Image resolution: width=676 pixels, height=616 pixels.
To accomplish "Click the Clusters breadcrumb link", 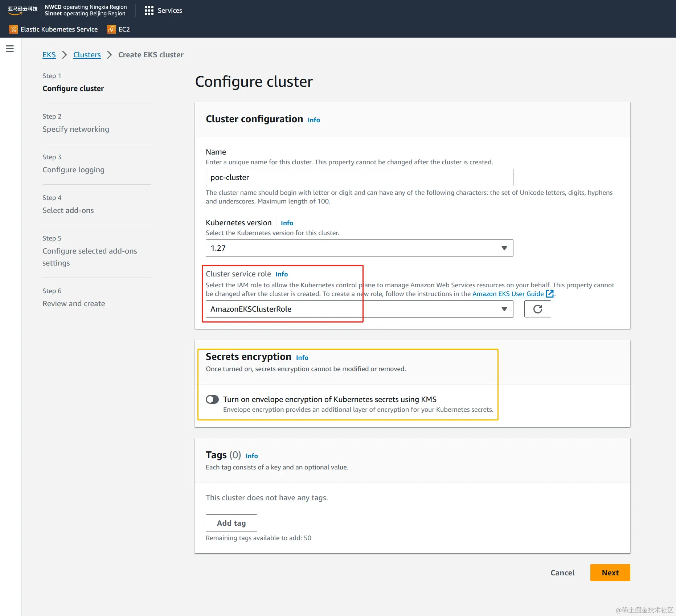I will coord(87,55).
